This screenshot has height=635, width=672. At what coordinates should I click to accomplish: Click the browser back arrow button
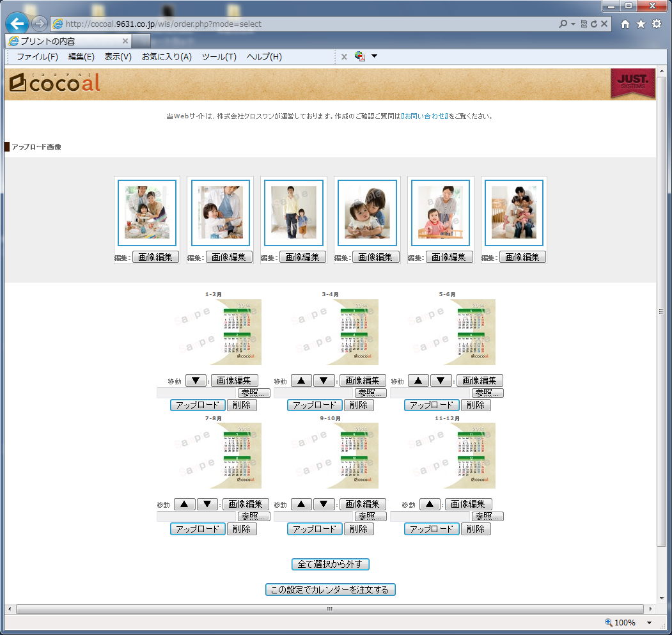(17, 24)
